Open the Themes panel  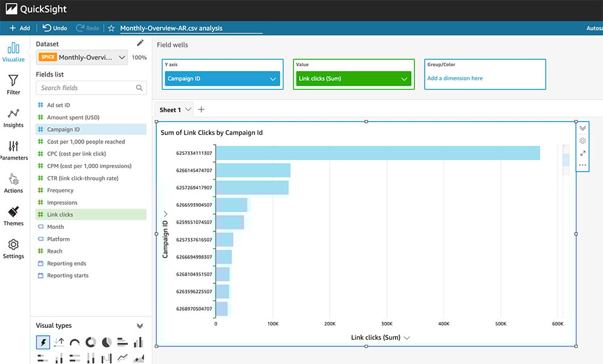[x=13, y=216]
